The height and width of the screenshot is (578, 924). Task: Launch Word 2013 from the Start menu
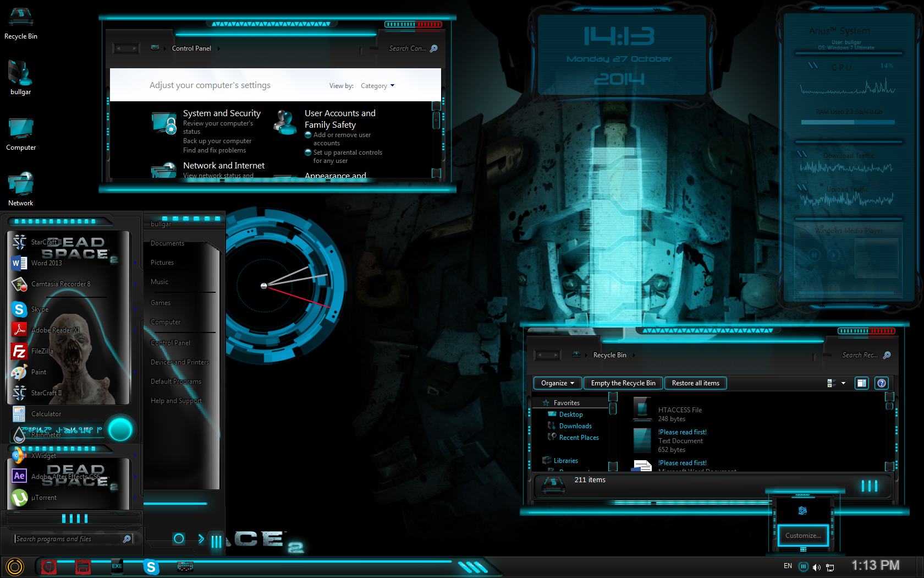coord(46,263)
